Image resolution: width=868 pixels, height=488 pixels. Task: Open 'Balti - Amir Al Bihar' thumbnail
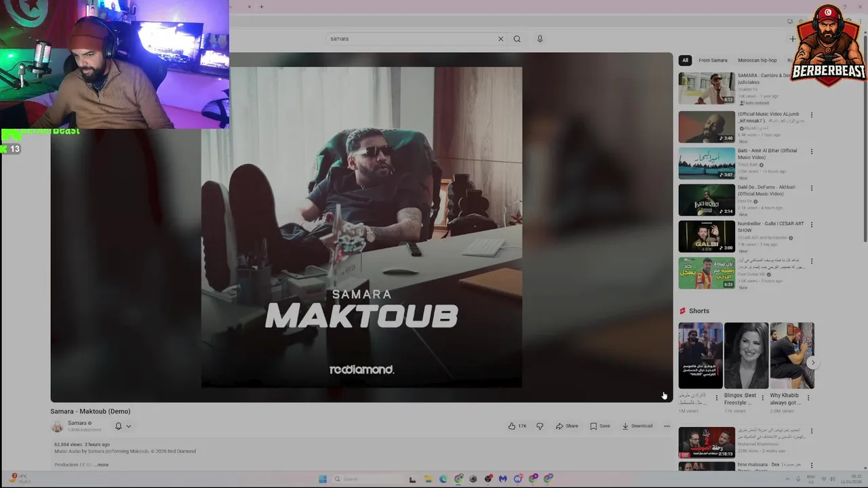[707, 163]
